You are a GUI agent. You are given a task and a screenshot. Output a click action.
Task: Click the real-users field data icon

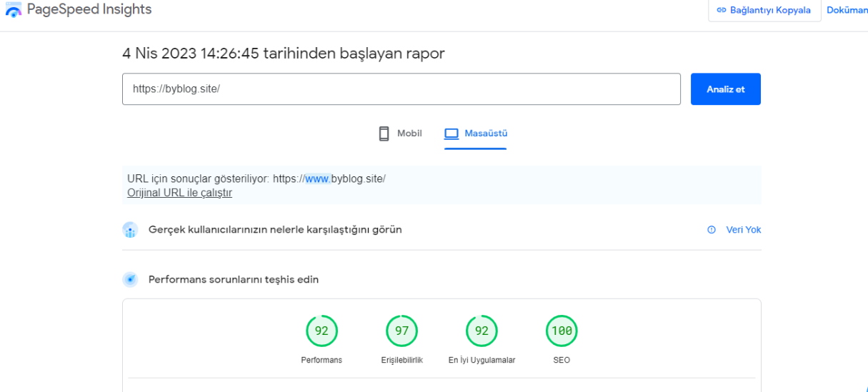[x=130, y=230]
